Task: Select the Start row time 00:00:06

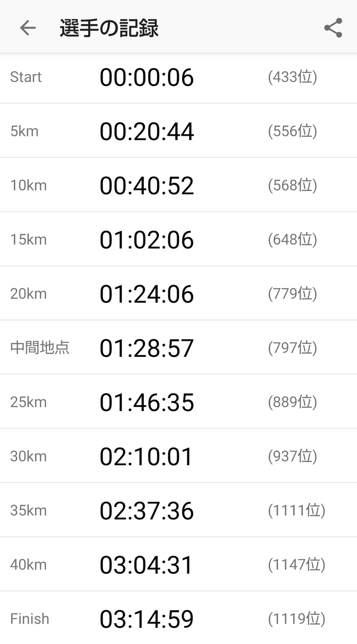Action: tap(147, 77)
